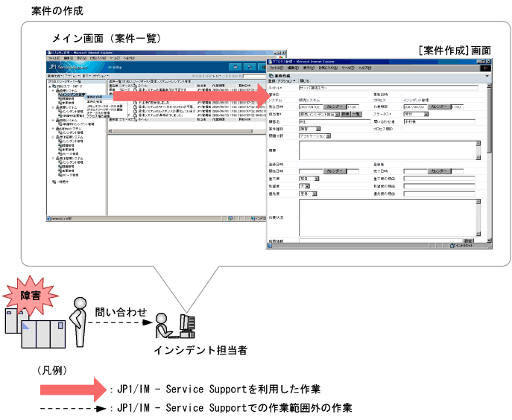Open 編集 menu in the 案件作成 window
This screenshot has width=512, height=420.
[293, 69]
